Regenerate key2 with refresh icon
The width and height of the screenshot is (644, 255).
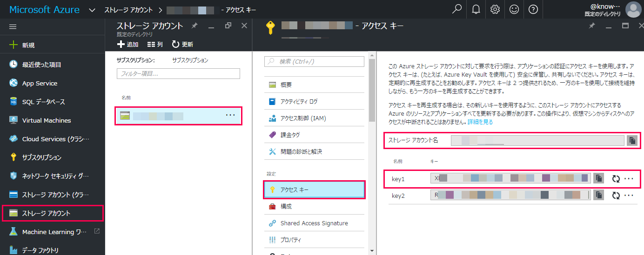coord(616,196)
